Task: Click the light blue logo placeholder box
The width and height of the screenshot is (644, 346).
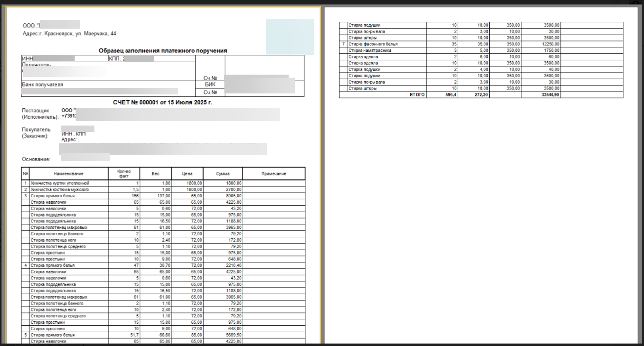Action: click(x=290, y=37)
